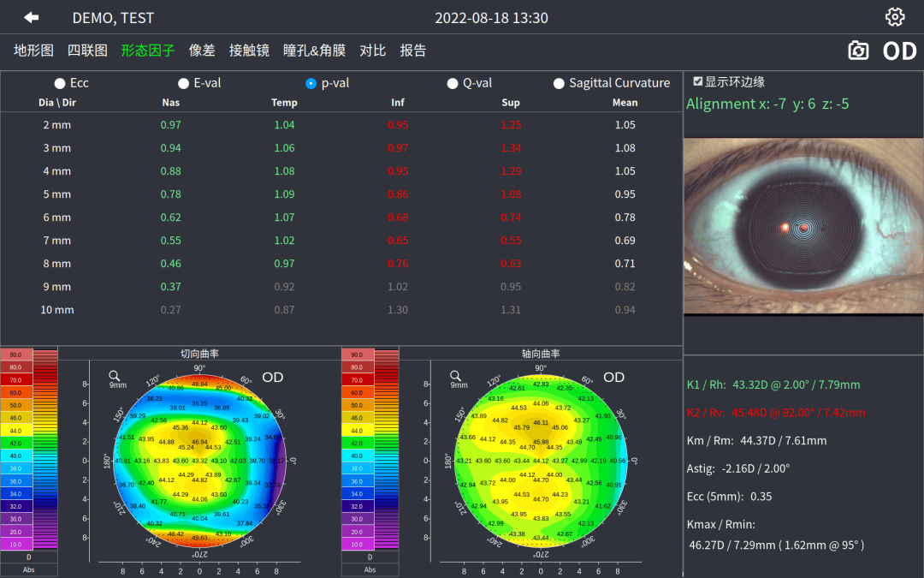The image size is (924, 578).
Task: Go to the 像差 tab
Action: [x=202, y=51]
